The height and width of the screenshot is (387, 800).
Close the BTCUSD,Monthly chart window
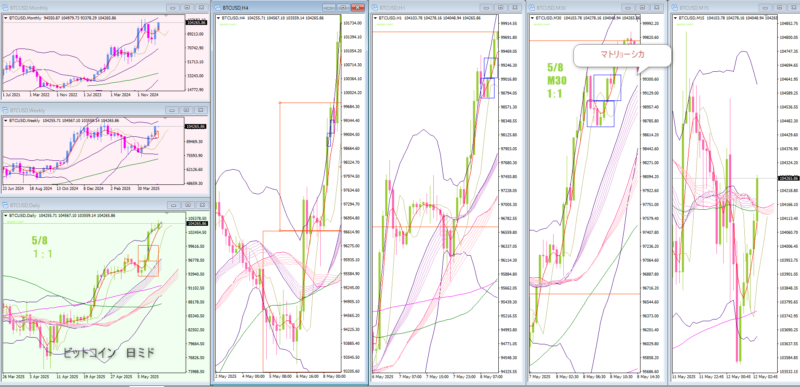(201, 8)
